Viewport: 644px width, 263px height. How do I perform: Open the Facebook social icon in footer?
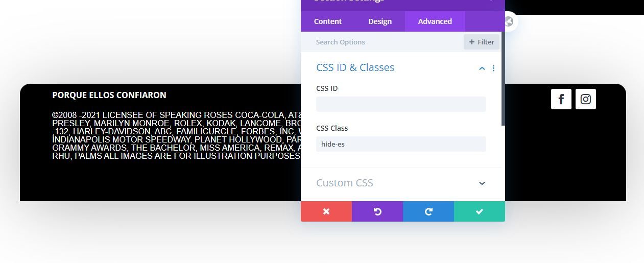click(561, 99)
